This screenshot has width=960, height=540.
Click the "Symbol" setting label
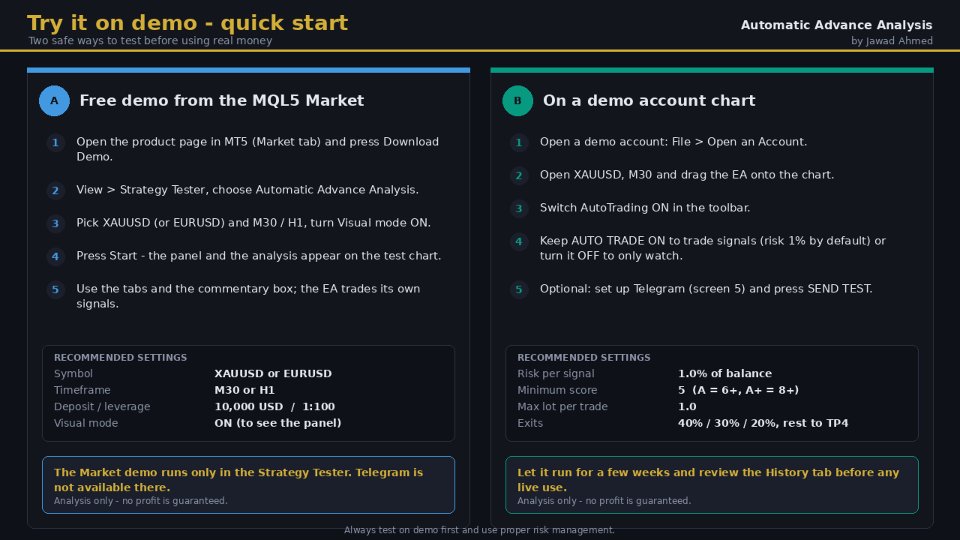[73, 373]
